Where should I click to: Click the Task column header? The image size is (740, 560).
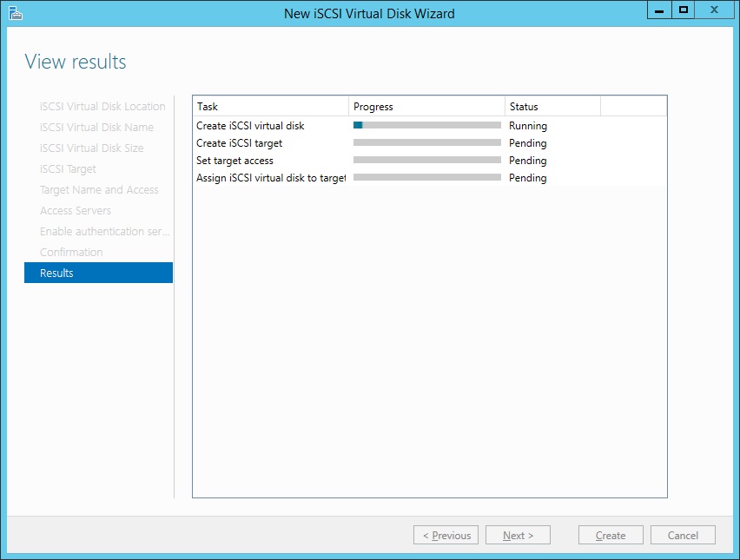tap(269, 107)
